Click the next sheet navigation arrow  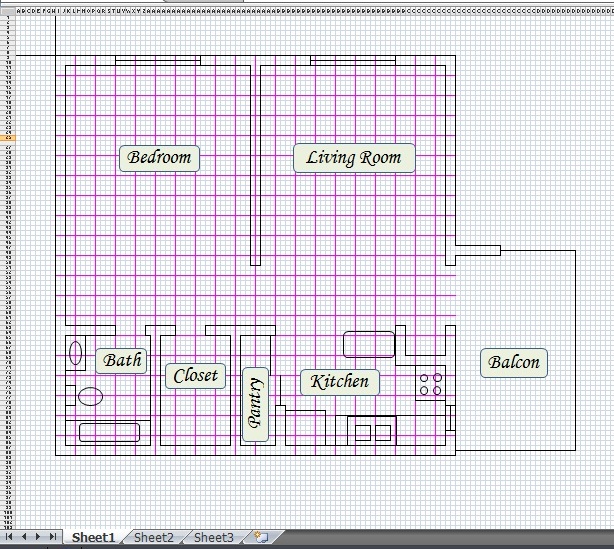click(x=38, y=536)
